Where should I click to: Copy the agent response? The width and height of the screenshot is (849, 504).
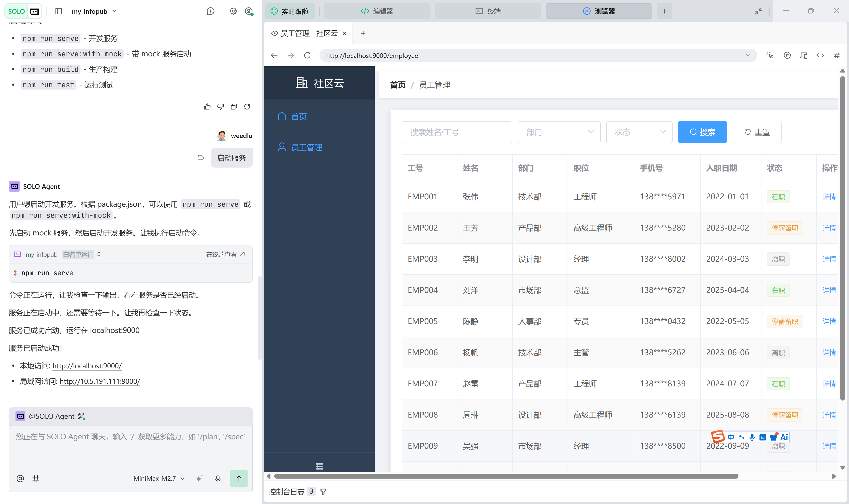(x=234, y=107)
